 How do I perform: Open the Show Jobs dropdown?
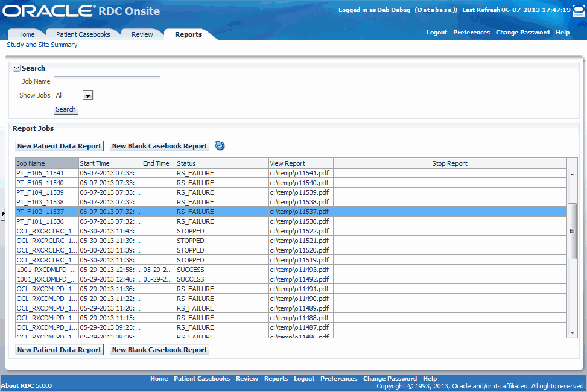point(88,95)
